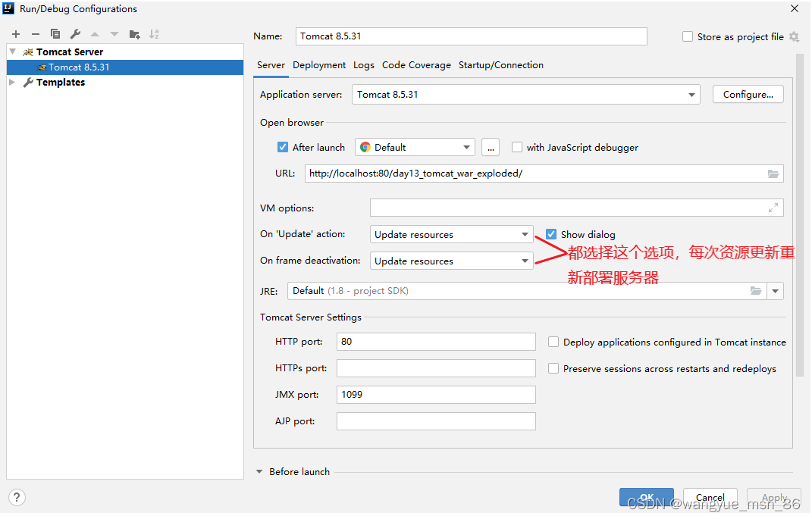Switch to the Code Coverage tab
The width and height of the screenshot is (812, 519).
pos(416,65)
